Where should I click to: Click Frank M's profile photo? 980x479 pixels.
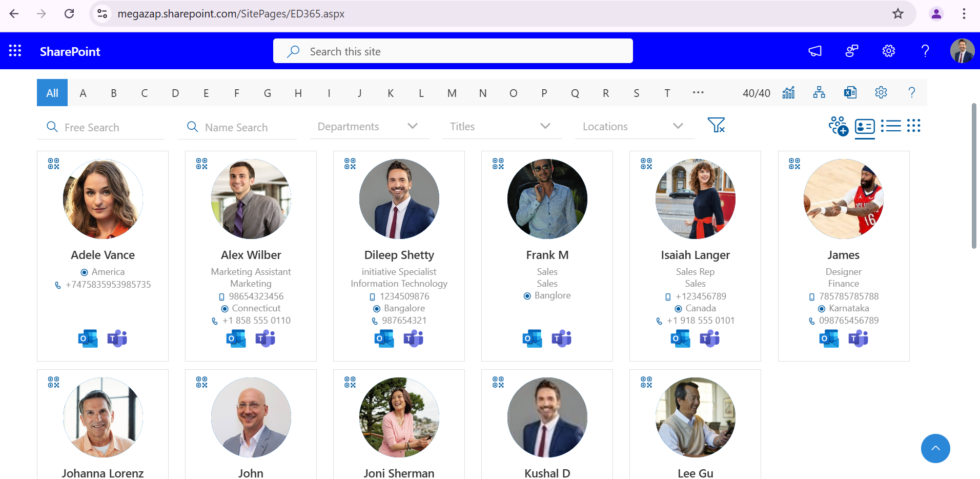(547, 199)
